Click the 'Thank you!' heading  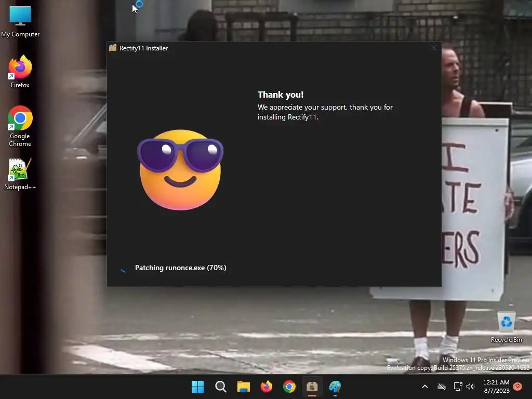(281, 95)
